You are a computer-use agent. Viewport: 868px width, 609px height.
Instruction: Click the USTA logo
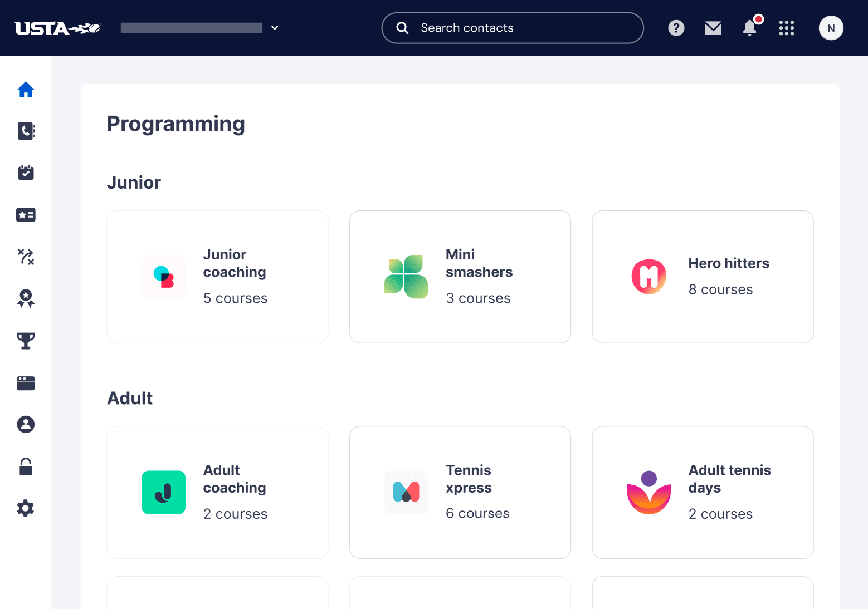[57, 28]
